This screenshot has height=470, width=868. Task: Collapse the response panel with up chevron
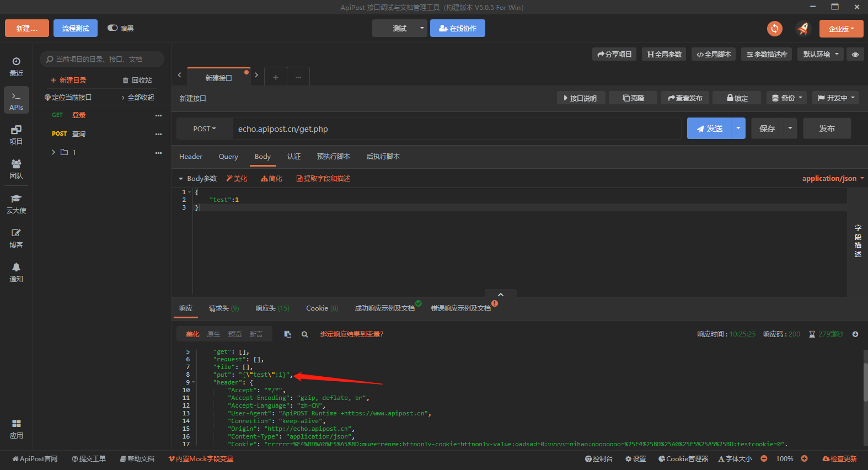pos(501,295)
